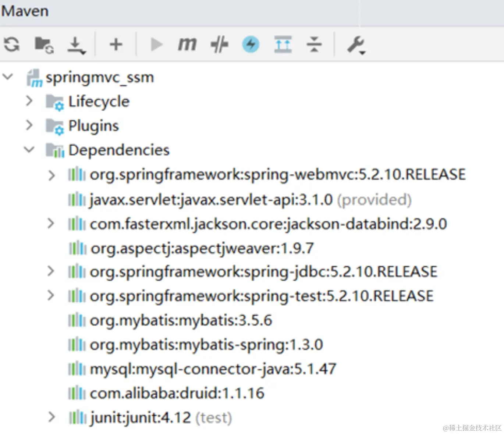Collapse the Dependencies node
The height and width of the screenshot is (434, 504).
(29, 150)
